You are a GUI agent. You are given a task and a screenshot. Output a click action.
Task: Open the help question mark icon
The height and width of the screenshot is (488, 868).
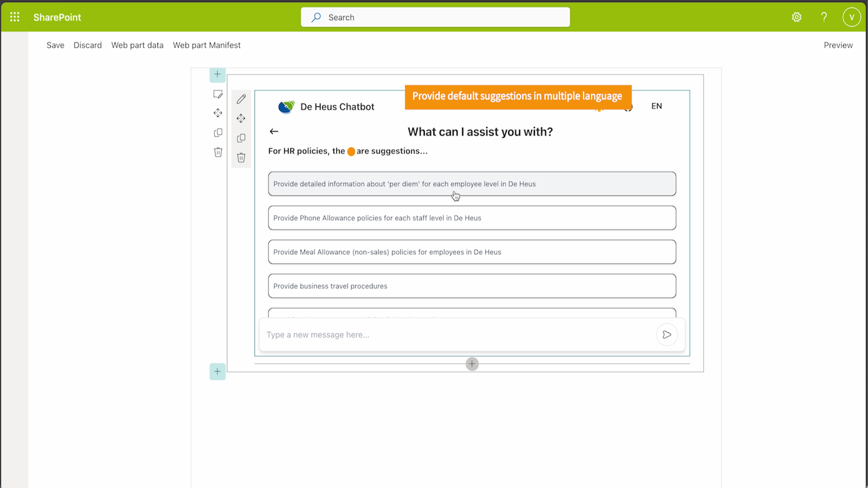click(824, 17)
